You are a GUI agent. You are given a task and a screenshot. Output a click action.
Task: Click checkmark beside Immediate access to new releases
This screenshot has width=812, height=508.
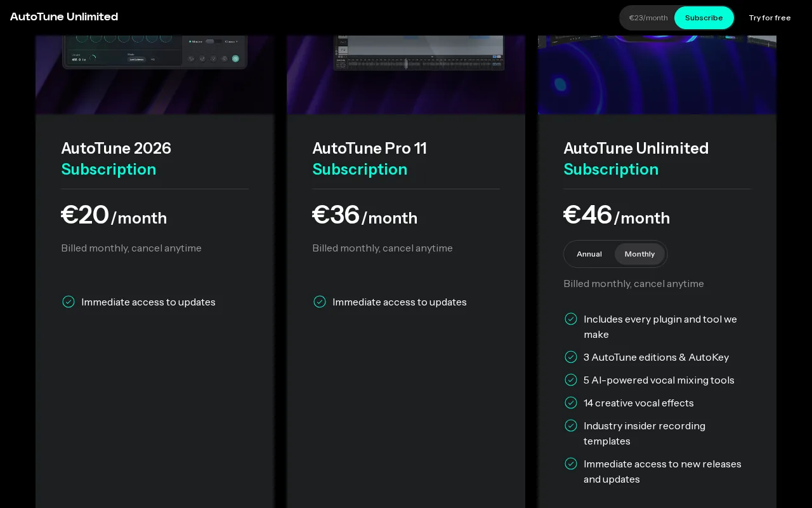click(x=571, y=464)
